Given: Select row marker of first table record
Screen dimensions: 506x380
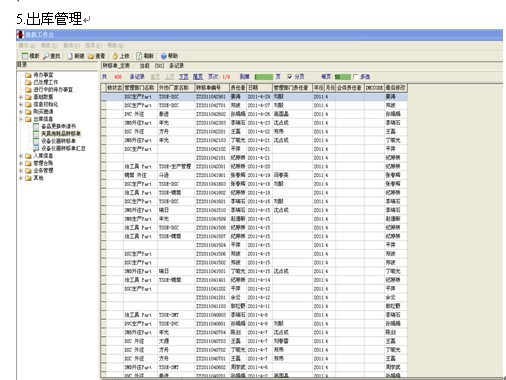Looking at the screenshot, I should pyautogui.click(x=104, y=97).
